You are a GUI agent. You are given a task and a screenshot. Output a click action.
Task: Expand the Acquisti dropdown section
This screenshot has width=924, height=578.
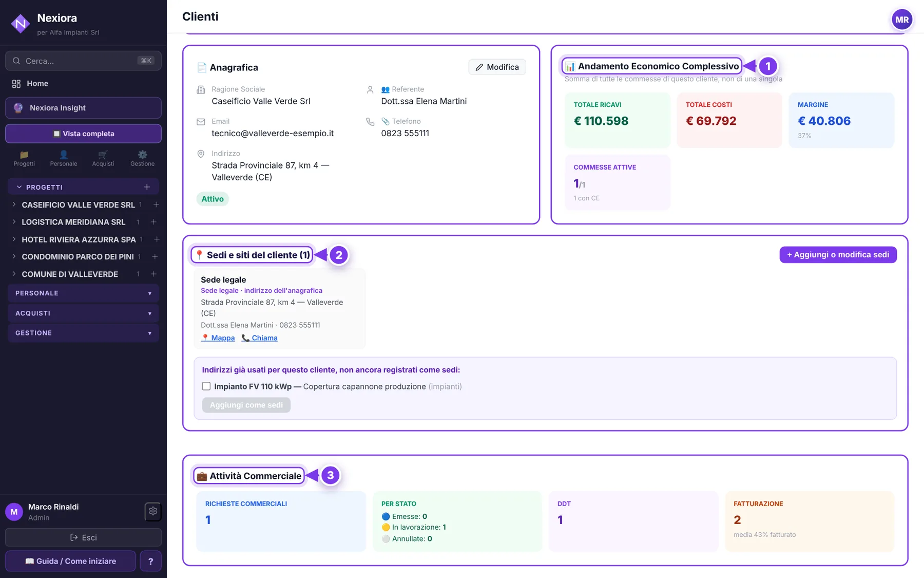coord(83,313)
